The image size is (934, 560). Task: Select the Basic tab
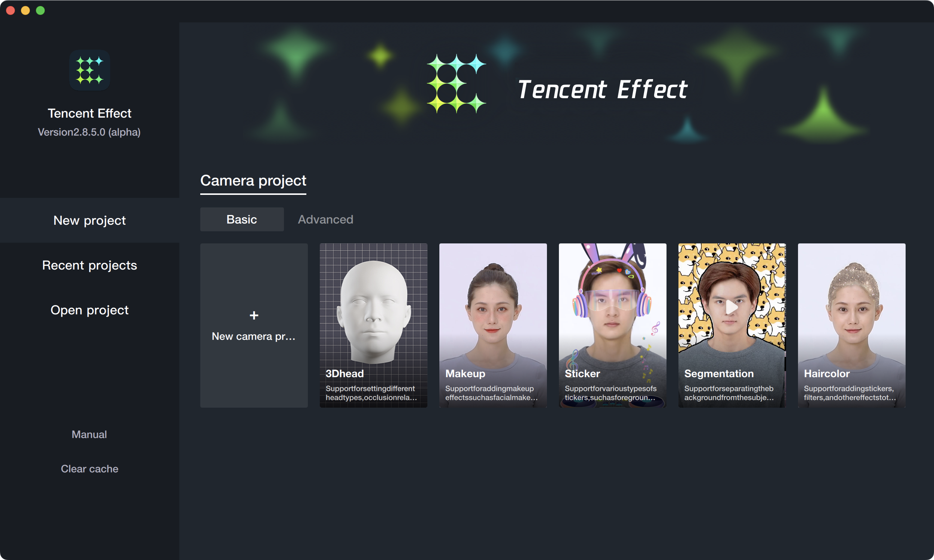(x=242, y=219)
